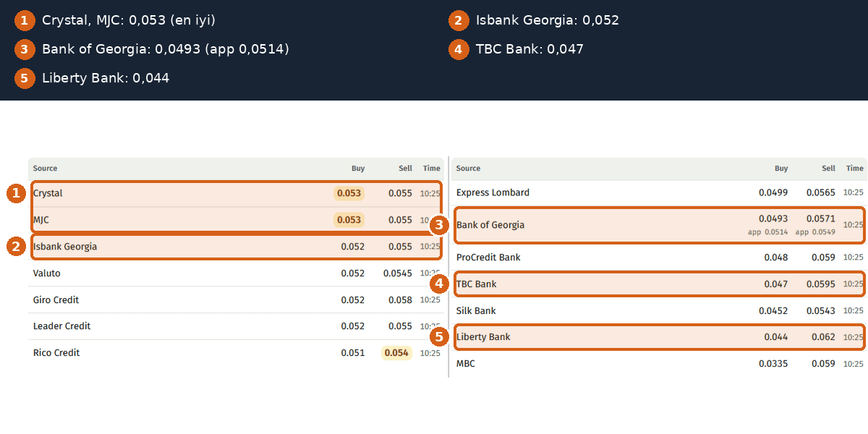868x434 pixels.
Task: Select Express Lombard's sell rate 0.0565
Action: (821, 192)
